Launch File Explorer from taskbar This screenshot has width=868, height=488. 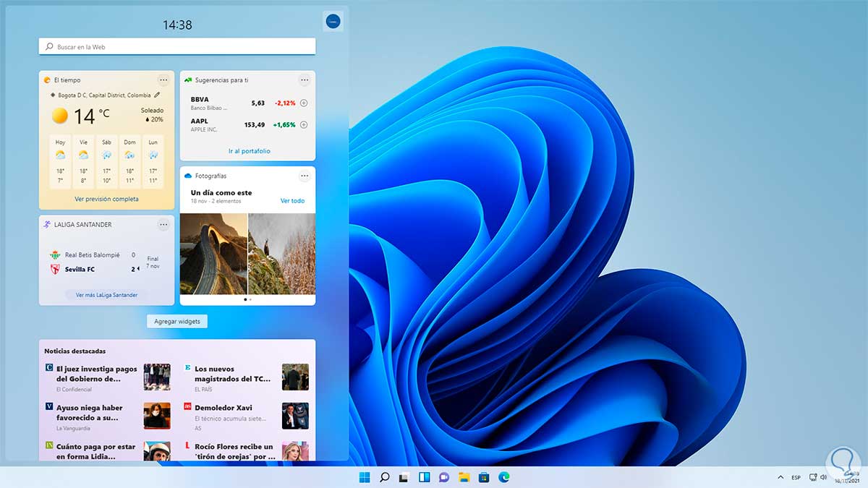point(464,477)
